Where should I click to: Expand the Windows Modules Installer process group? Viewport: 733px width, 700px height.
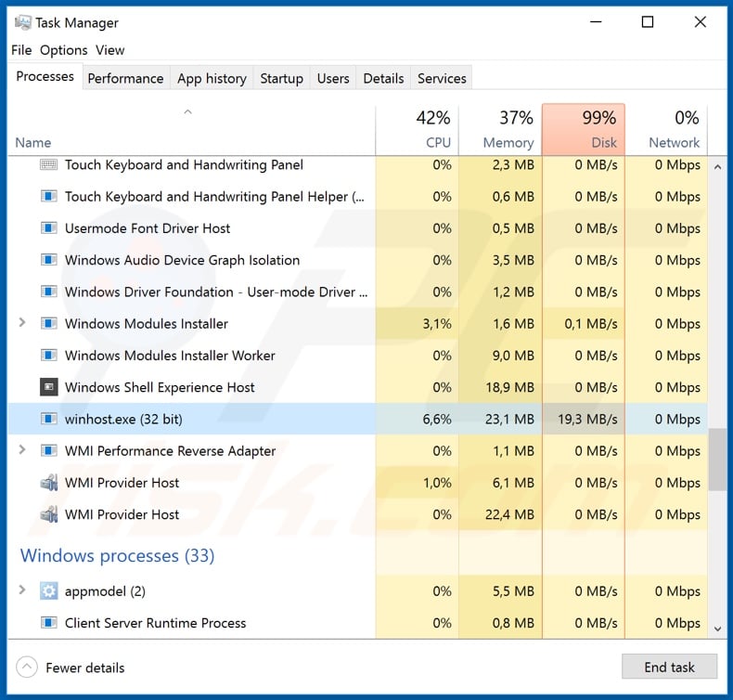tap(21, 323)
